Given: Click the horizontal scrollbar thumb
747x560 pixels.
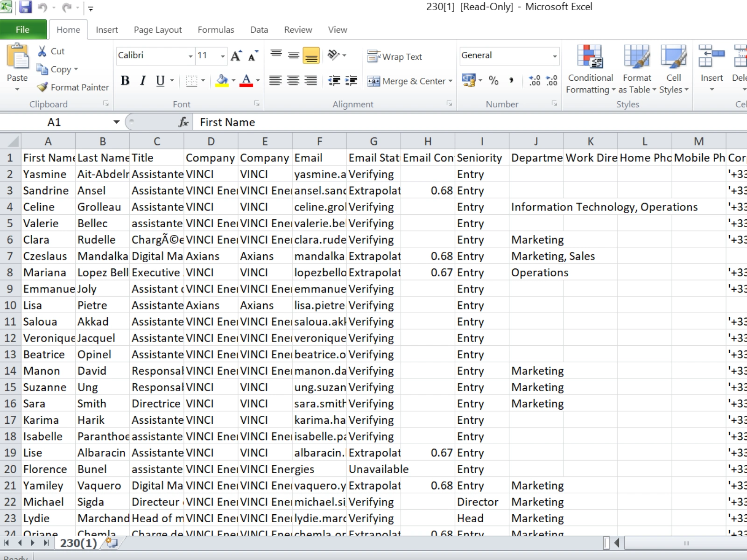Looking at the screenshot, I should (x=686, y=543).
